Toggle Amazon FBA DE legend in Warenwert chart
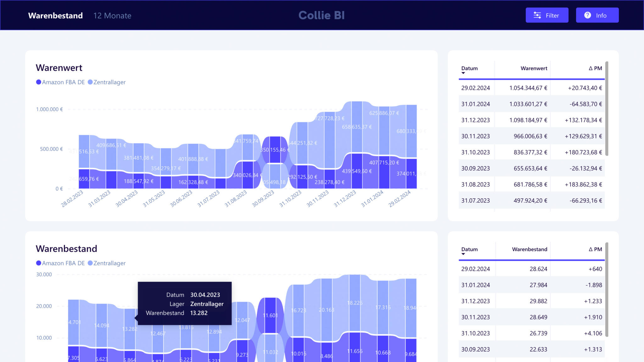The width and height of the screenshot is (644, 362). [60, 82]
